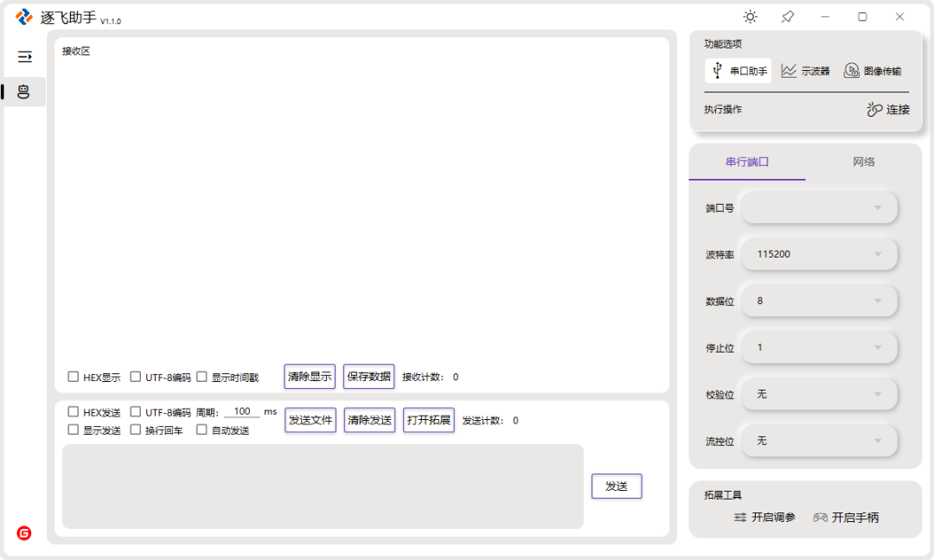Open the 波特率 baud rate dropdown
This screenshot has height=560, width=934.
(818, 254)
